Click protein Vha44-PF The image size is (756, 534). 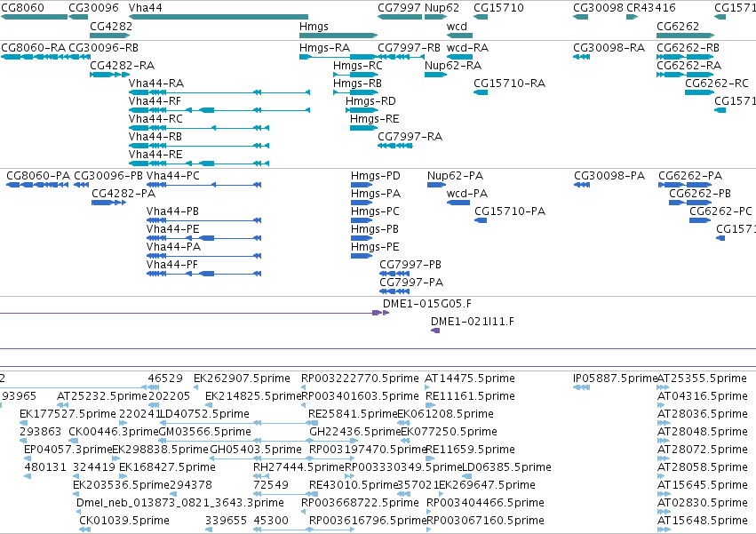point(172,265)
